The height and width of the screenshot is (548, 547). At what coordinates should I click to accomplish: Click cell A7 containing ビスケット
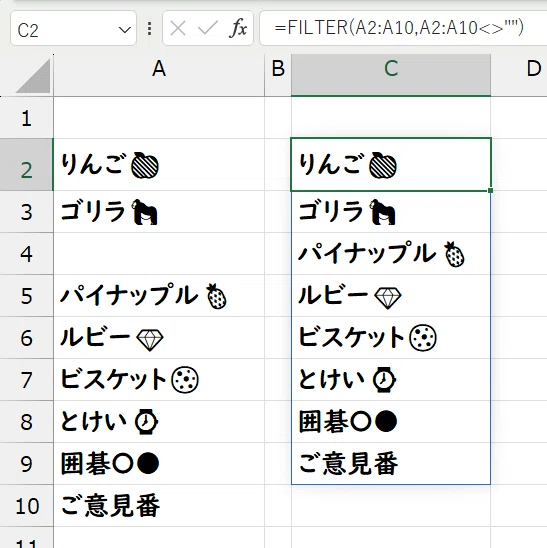tap(159, 380)
